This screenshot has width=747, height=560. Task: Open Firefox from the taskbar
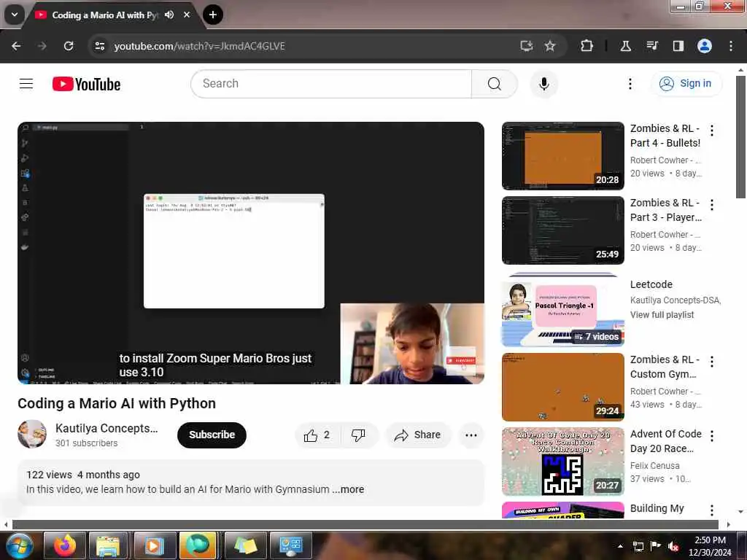click(65, 545)
